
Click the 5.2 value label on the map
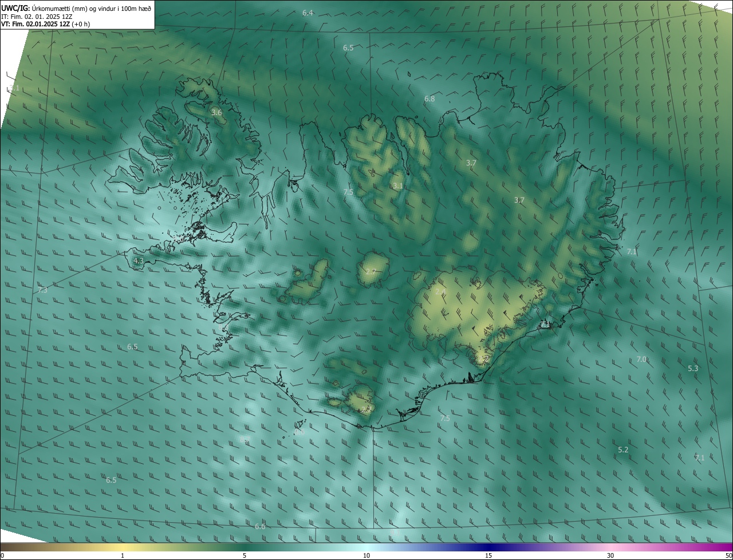tap(623, 450)
